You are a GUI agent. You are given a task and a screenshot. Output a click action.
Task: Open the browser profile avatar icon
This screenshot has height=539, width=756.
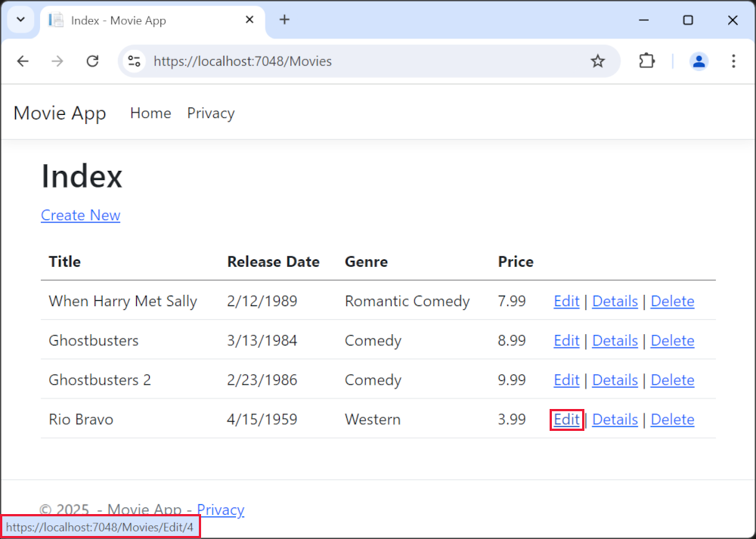(x=699, y=61)
